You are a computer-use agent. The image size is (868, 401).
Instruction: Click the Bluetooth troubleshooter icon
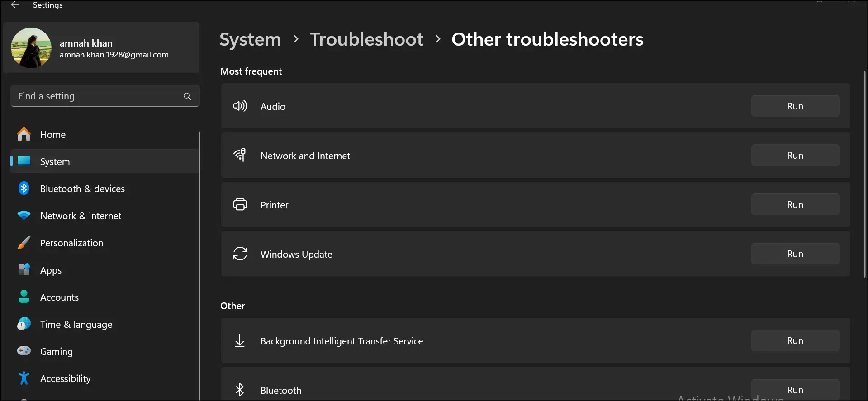[240, 390]
